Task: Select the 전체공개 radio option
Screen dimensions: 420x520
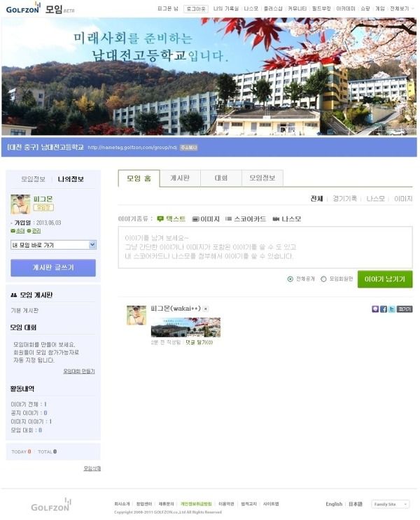Action: (x=290, y=279)
